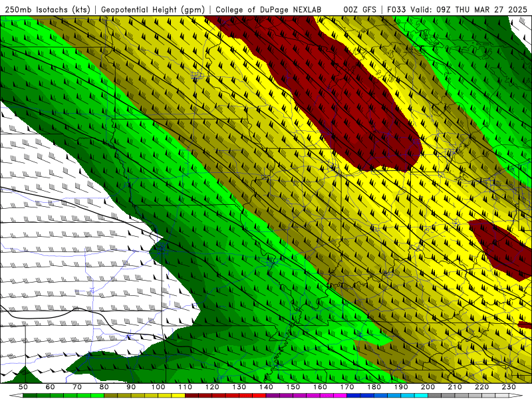The height and width of the screenshot is (399, 532).
Task: Click the 200 label on the legend scale
Action: 428,387
